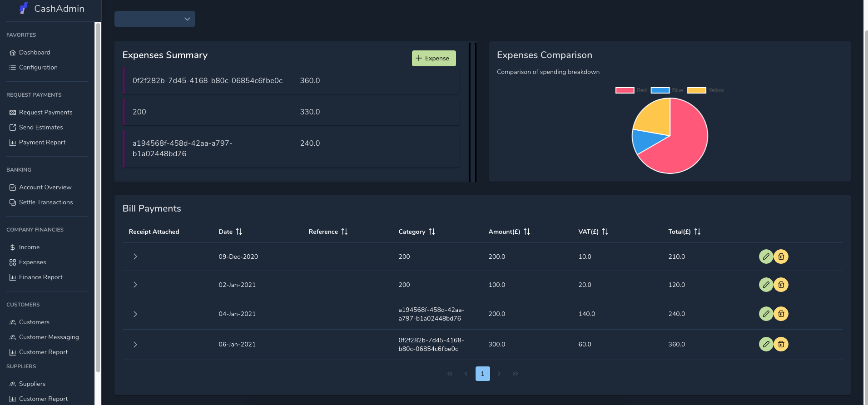Expand the 09-Dec-2020 payment row

[x=135, y=257]
